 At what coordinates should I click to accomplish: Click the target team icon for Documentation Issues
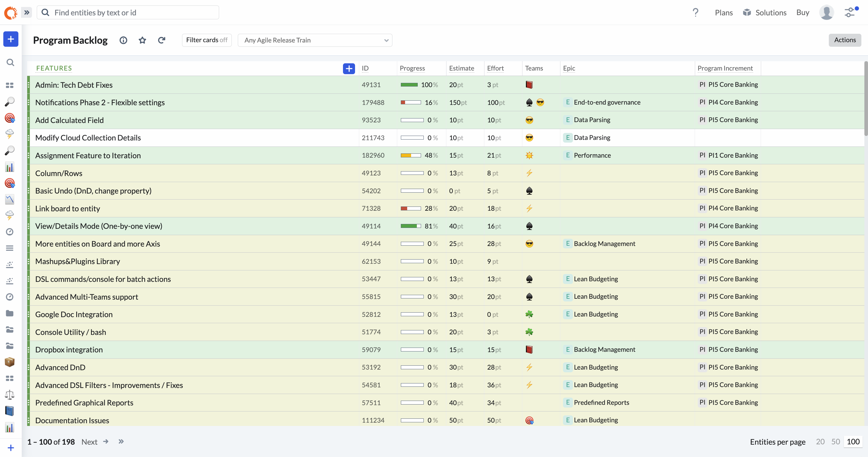[529, 420]
